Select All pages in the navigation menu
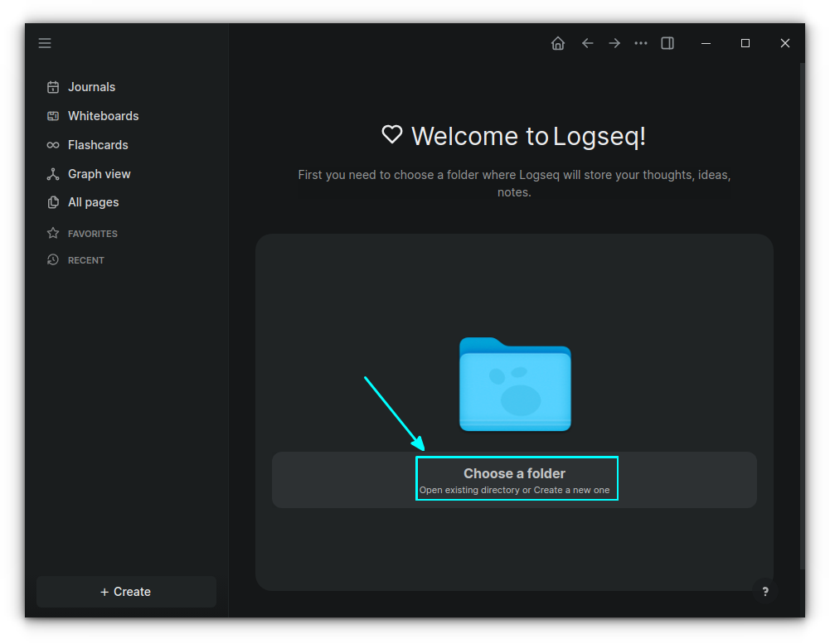 92,201
